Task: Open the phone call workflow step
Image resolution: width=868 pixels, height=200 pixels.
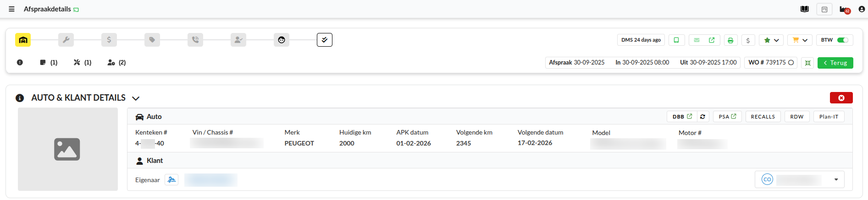Action: click(195, 40)
